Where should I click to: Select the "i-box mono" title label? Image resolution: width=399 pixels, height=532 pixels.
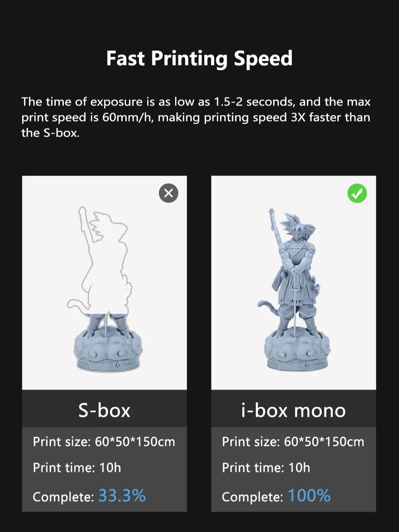(293, 410)
